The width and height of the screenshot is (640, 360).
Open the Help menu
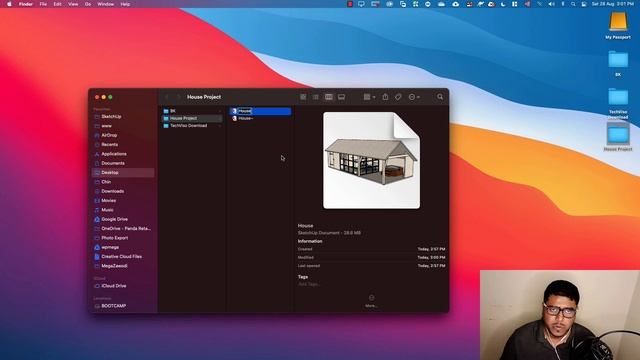click(125, 4)
